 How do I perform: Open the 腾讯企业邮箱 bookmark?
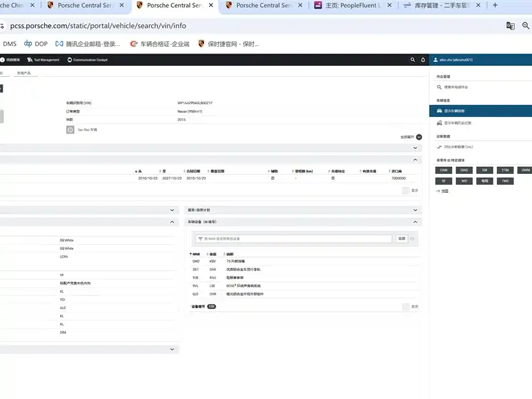(88, 43)
